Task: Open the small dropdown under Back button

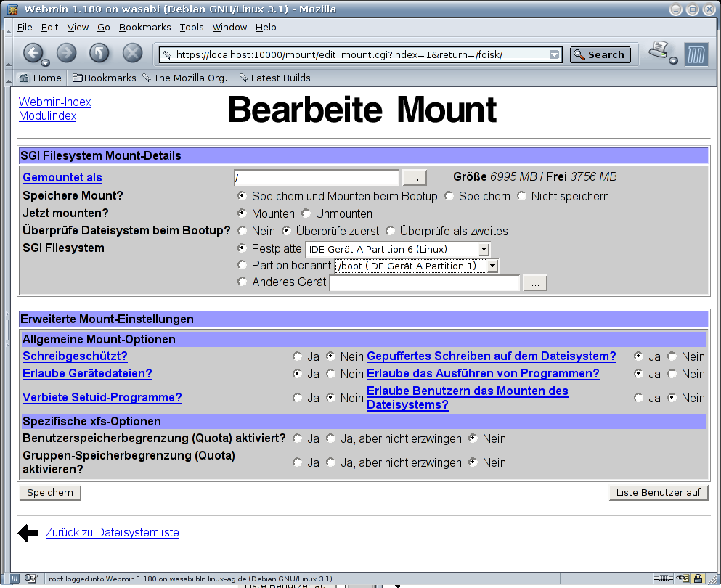Action: 45,62
